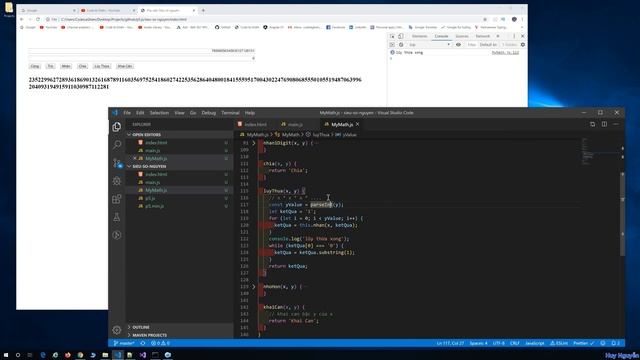
Task: Open the Help menu in VS Code
Action: point(250,113)
